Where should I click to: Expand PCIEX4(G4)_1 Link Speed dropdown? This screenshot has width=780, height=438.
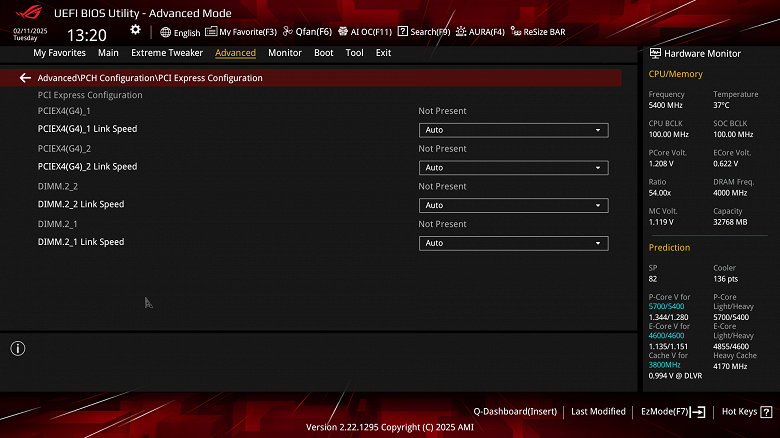click(x=513, y=130)
